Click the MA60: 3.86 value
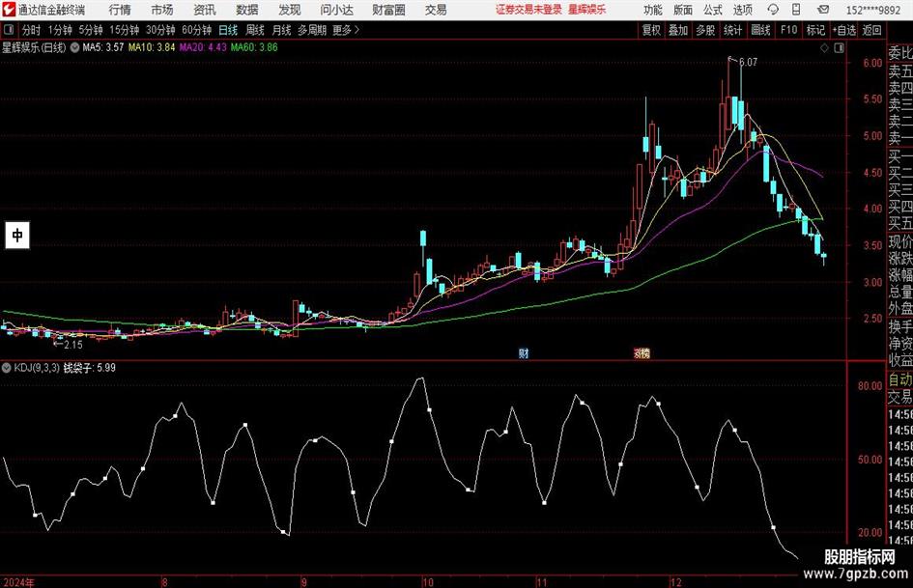913x588 pixels. pyautogui.click(x=254, y=47)
